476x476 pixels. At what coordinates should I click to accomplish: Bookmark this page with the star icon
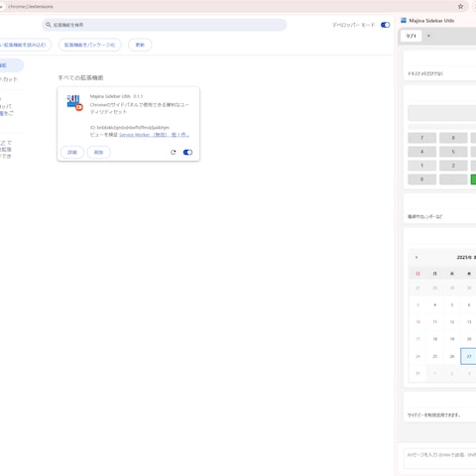tap(460, 6)
